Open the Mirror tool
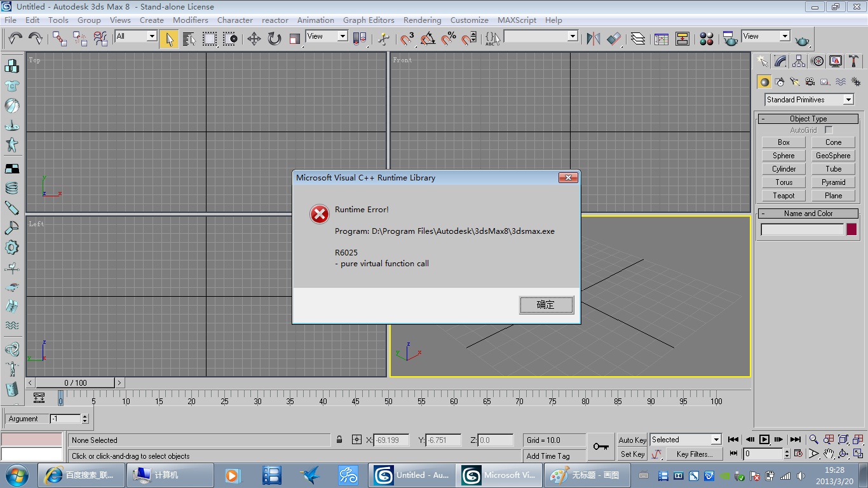 (593, 39)
